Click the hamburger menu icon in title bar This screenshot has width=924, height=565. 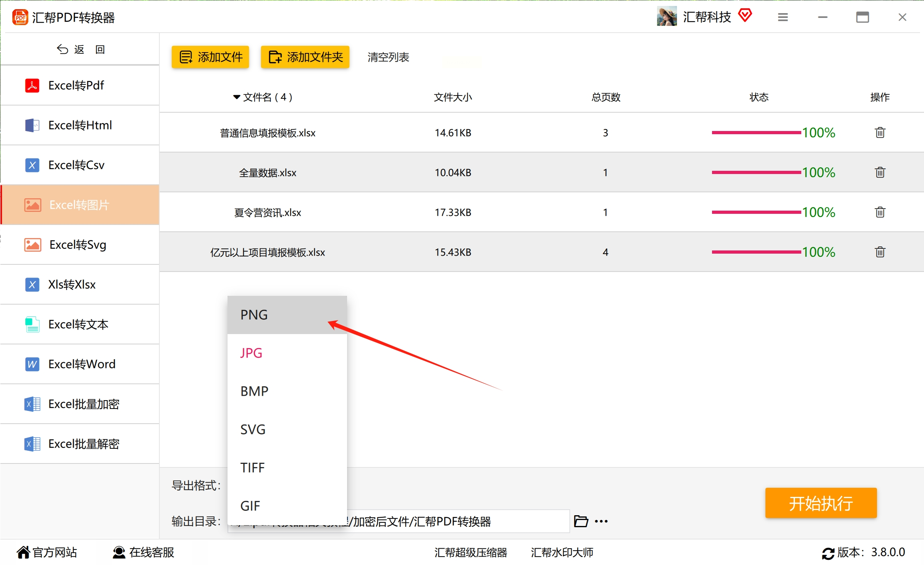(x=783, y=17)
